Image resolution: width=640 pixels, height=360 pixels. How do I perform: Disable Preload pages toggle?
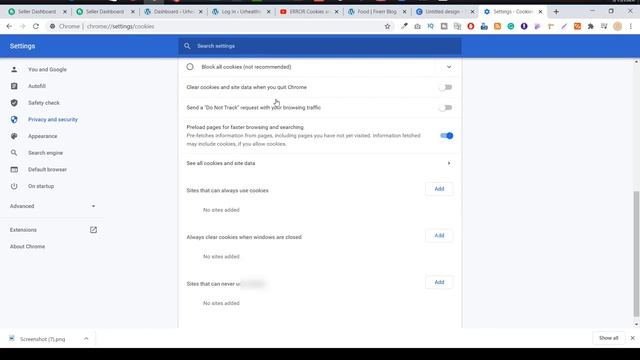coord(447,136)
